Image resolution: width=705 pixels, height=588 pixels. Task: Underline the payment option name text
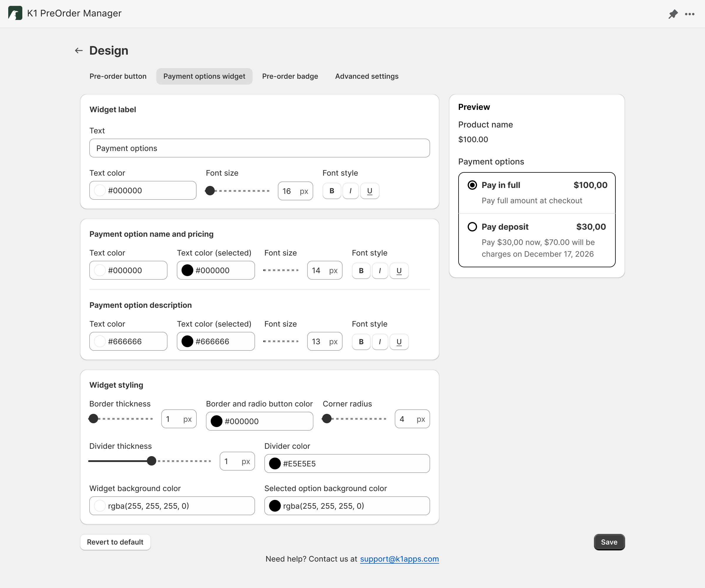pyautogui.click(x=399, y=271)
